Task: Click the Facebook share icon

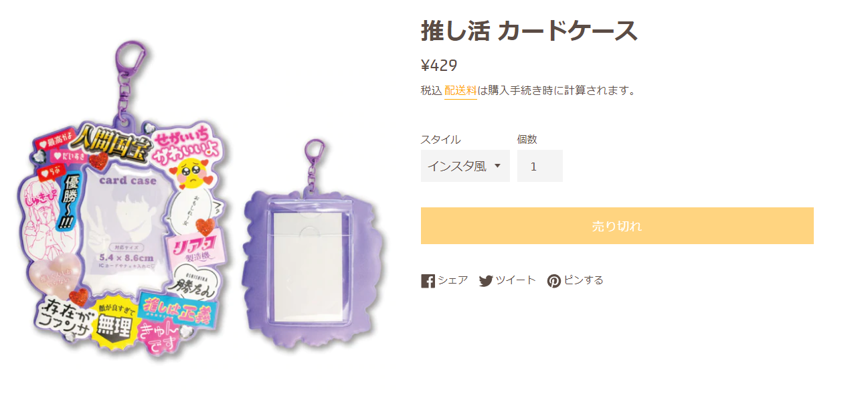Action: pos(428,281)
